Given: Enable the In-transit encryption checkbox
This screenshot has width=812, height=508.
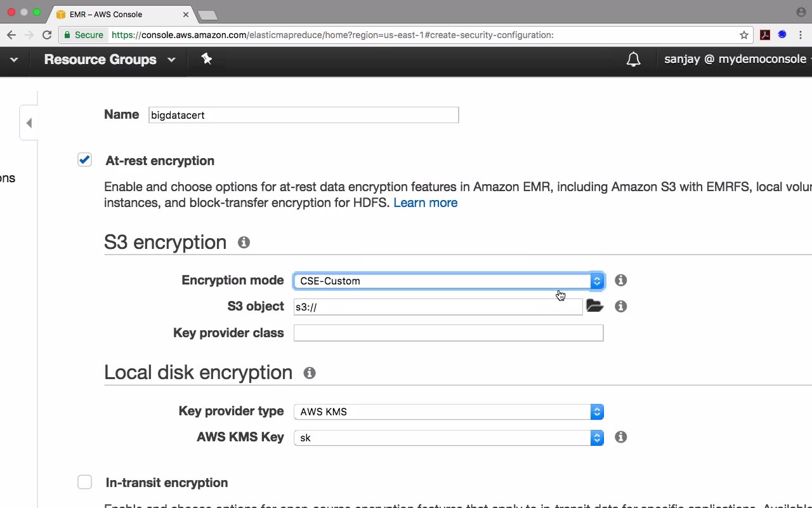Looking at the screenshot, I should point(84,482).
